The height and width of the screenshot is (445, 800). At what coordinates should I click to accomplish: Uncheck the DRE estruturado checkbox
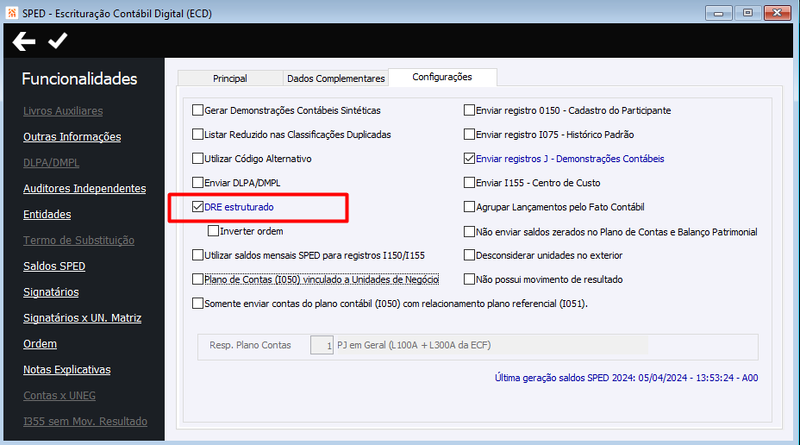pyautogui.click(x=198, y=207)
